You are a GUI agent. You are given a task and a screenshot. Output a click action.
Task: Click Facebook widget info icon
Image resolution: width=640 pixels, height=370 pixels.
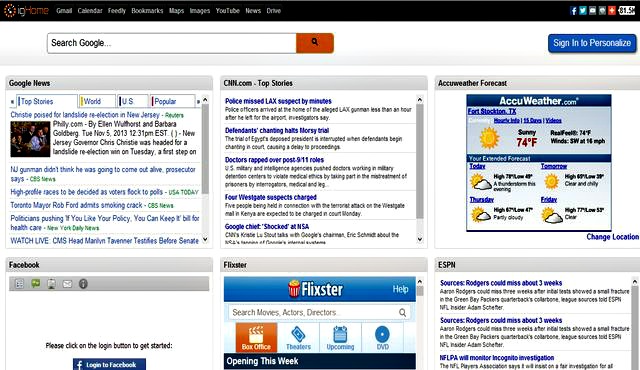[x=83, y=284]
